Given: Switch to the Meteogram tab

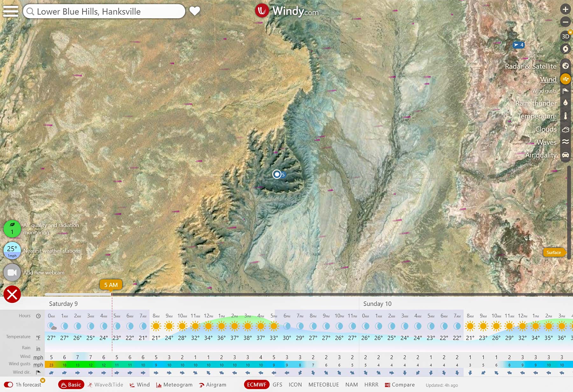Looking at the screenshot, I should [x=174, y=385].
